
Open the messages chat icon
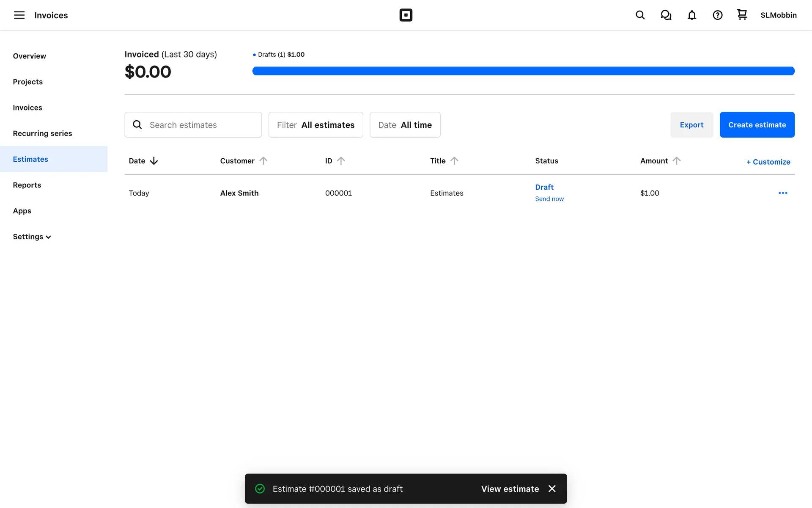pyautogui.click(x=666, y=15)
